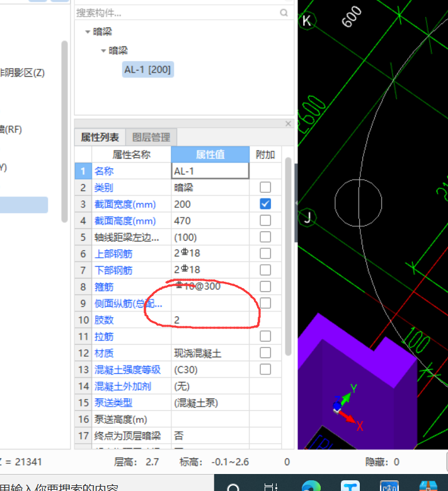Uncheck the 截面宽度(mm) additional checkbox
Screen dimensions: 448x491
(265, 204)
